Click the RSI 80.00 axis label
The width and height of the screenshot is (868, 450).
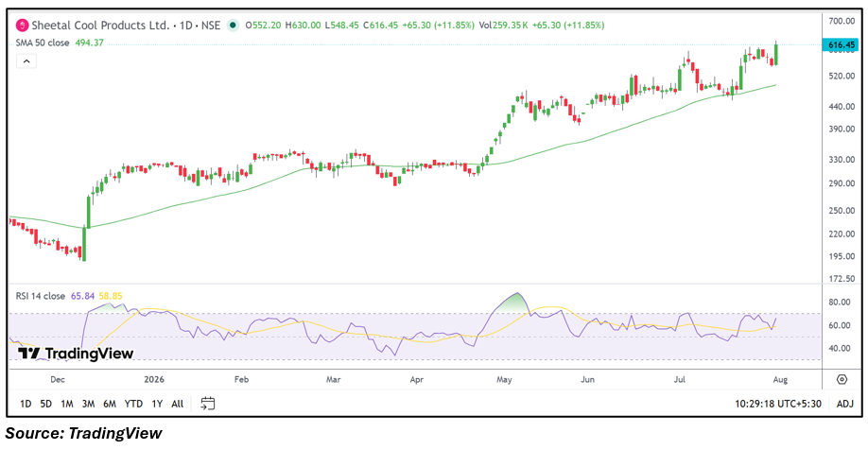click(840, 303)
